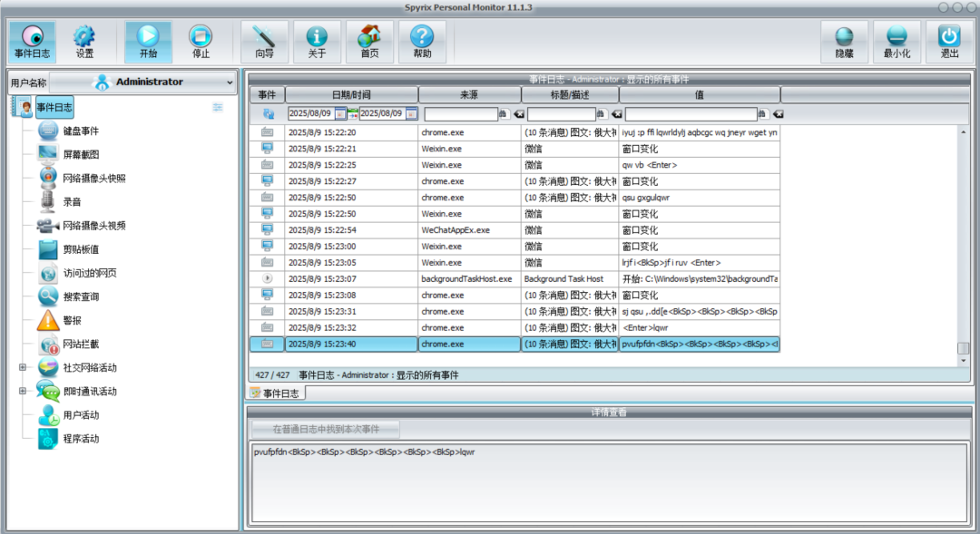
Task: Open calendar picker for start date
Action: point(340,113)
